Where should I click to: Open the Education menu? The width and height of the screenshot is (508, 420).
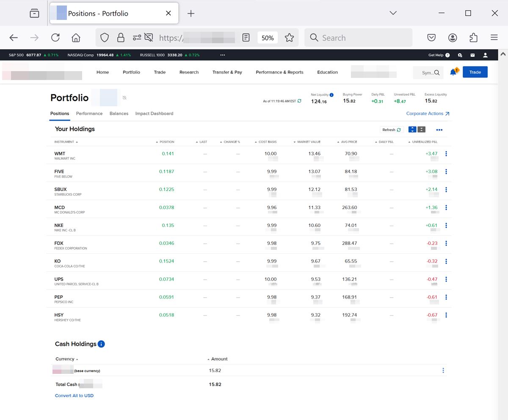(x=327, y=72)
